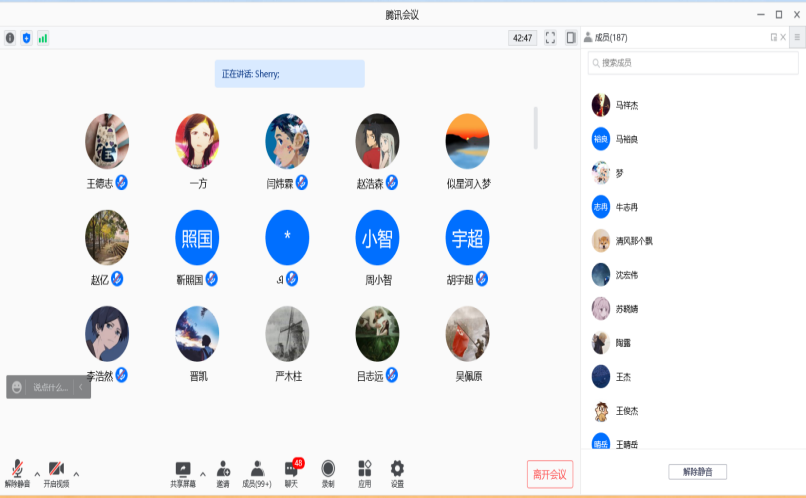Open the chat (聊天) panel

coord(291,469)
